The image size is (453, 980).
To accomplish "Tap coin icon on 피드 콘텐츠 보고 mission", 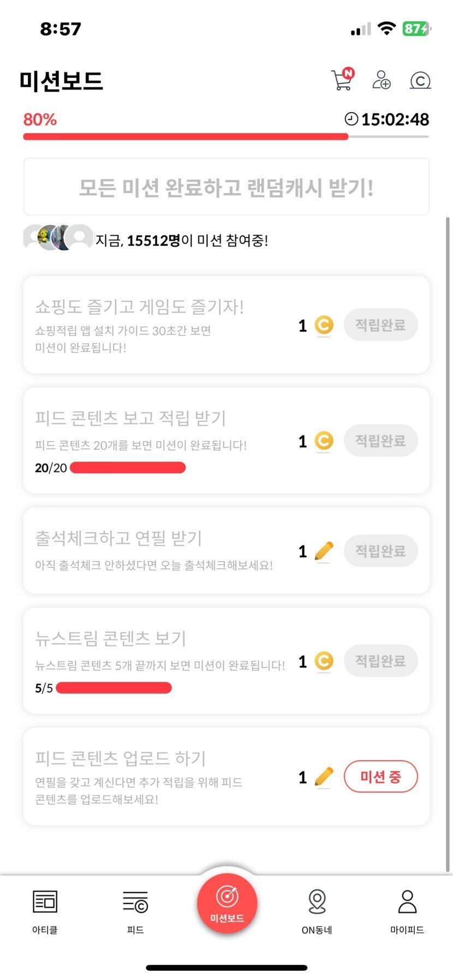I will (x=324, y=441).
